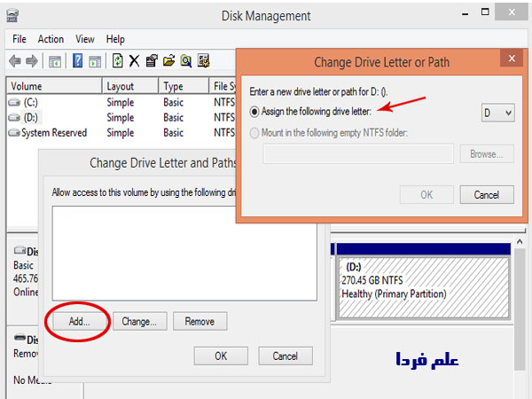Click the black X Delete toolbar icon
Image resolution: width=532 pixels, height=399 pixels.
pos(134,60)
